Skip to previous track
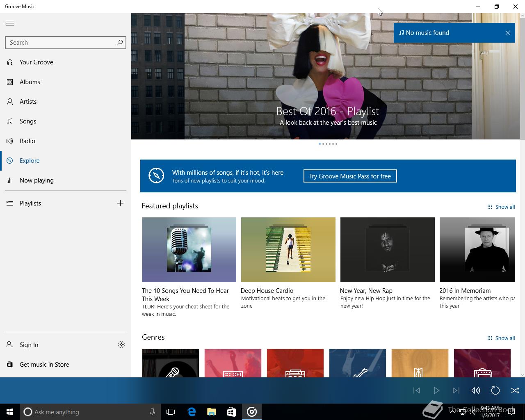This screenshot has height=420, width=525. (x=417, y=390)
